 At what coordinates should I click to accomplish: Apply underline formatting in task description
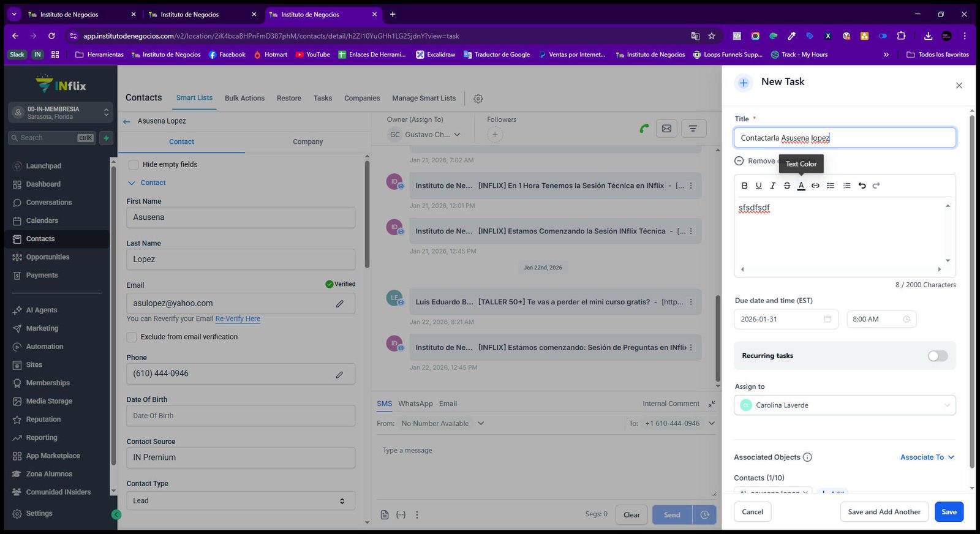(758, 186)
